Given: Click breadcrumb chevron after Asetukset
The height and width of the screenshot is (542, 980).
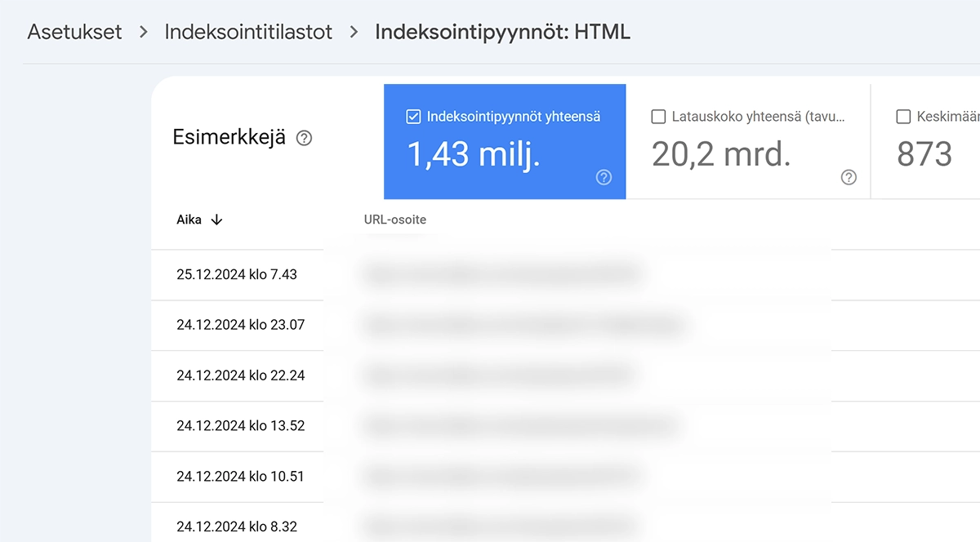Looking at the screenshot, I should pyautogui.click(x=144, y=32).
